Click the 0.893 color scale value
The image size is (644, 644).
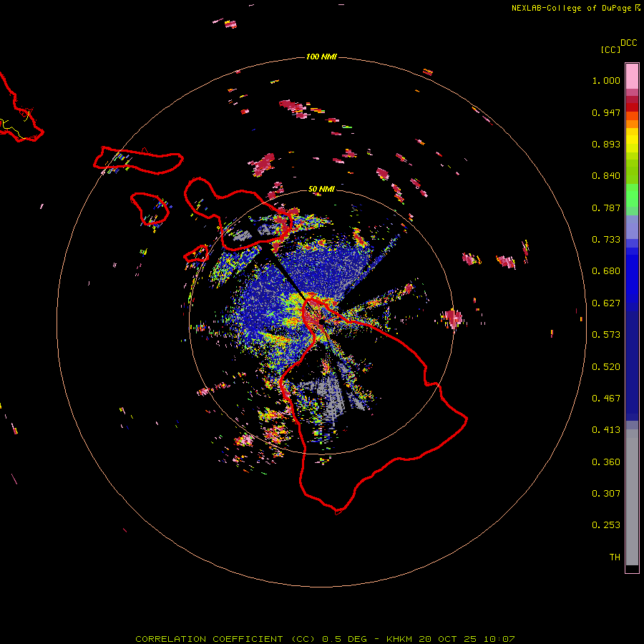[x=606, y=144]
